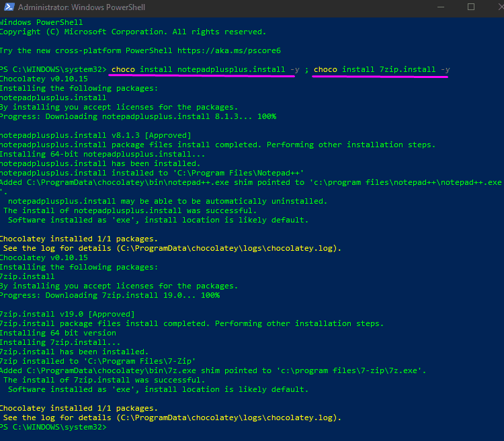Click 'The install of notepadplusplus.install was successful.' line
The width and height of the screenshot is (504, 441).
[130, 210]
